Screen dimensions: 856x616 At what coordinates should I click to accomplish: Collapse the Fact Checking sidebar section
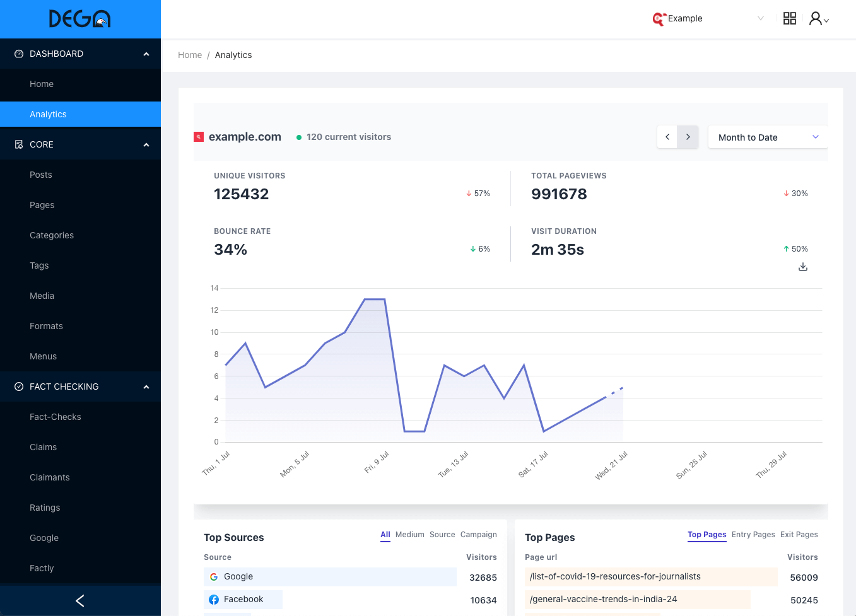click(x=146, y=387)
